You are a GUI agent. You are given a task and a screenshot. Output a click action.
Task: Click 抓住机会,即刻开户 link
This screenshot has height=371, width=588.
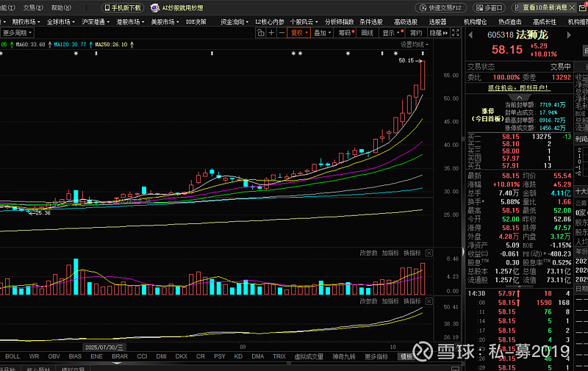pyautogui.click(x=519, y=88)
